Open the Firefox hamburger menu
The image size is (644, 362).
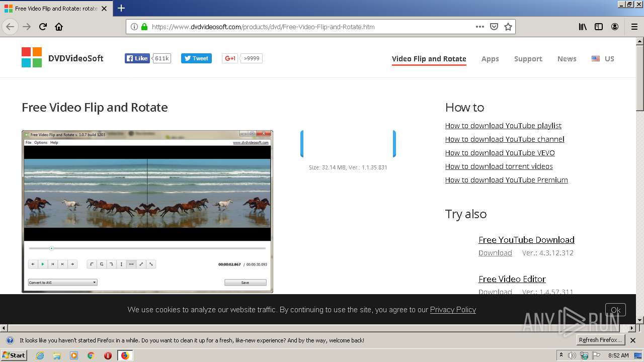(634, 27)
